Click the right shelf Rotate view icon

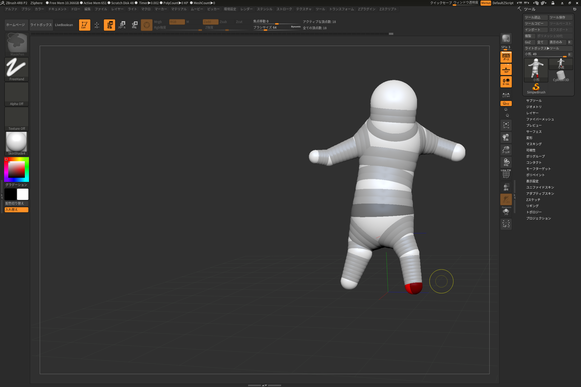tap(506, 162)
